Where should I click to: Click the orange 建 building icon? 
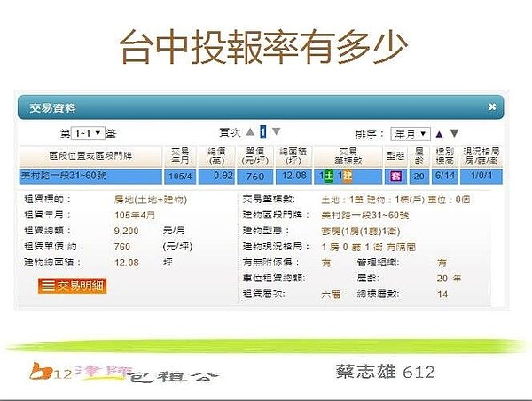(348, 176)
